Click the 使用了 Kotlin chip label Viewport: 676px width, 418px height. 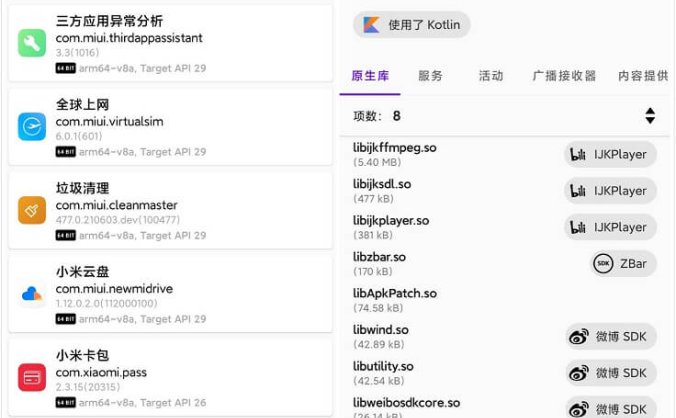point(424,25)
